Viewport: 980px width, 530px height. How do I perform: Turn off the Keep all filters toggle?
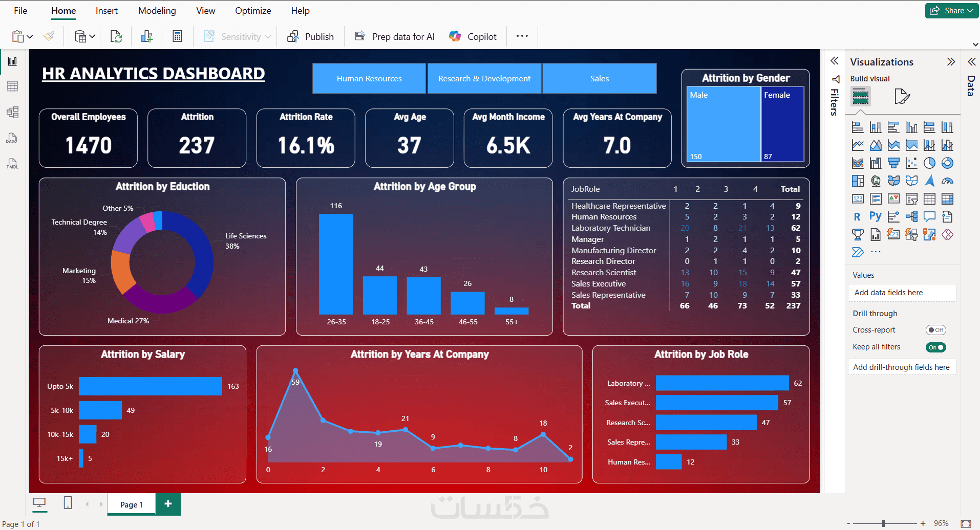pyautogui.click(x=935, y=347)
